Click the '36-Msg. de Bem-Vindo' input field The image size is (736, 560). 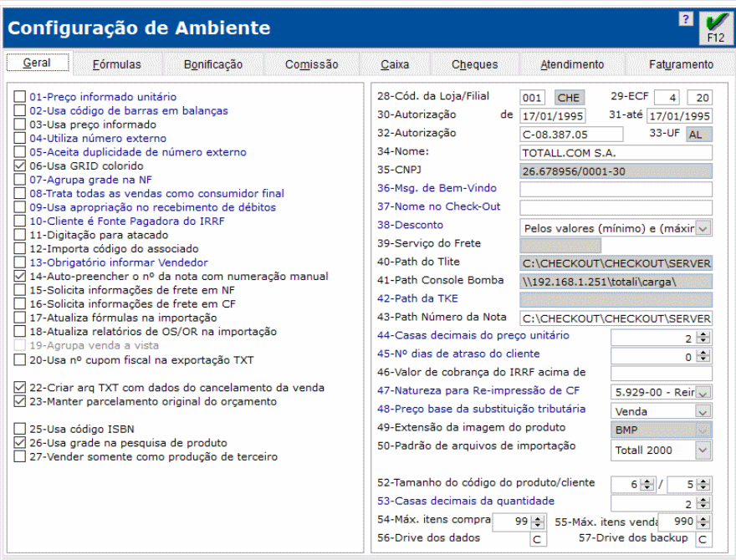[616, 190]
